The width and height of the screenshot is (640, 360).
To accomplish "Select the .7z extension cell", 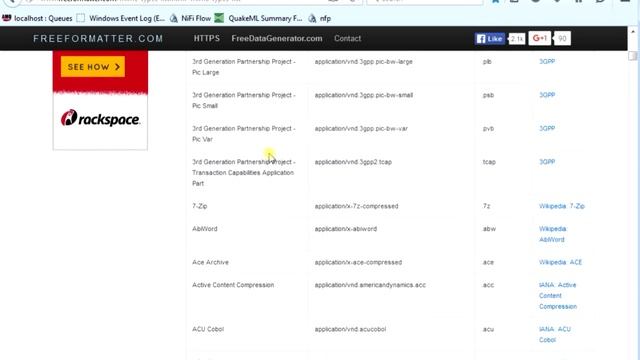I will coord(487,206).
